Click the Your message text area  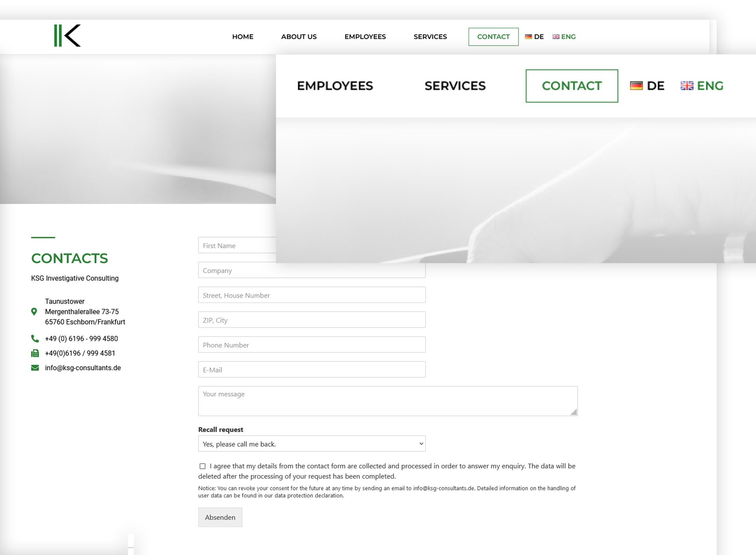pos(388,401)
